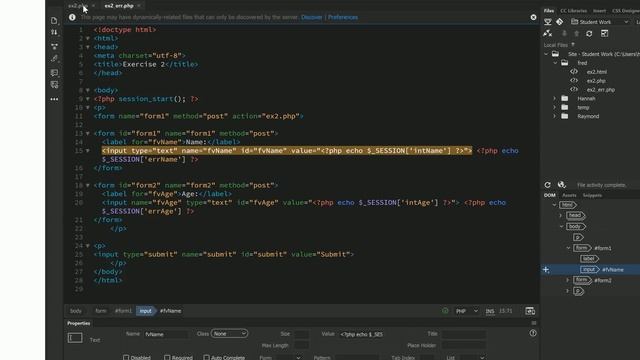The height and width of the screenshot is (360, 640).
Task: Expand the Hannah folder
Action: click(x=555, y=98)
